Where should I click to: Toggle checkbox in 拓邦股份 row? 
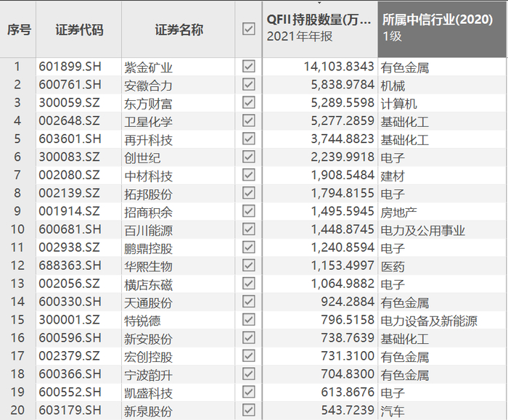(x=248, y=194)
